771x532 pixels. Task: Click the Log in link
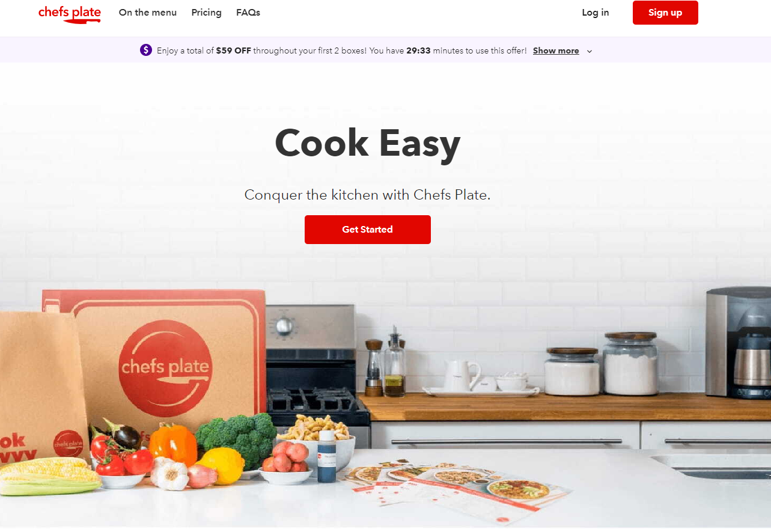click(596, 13)
